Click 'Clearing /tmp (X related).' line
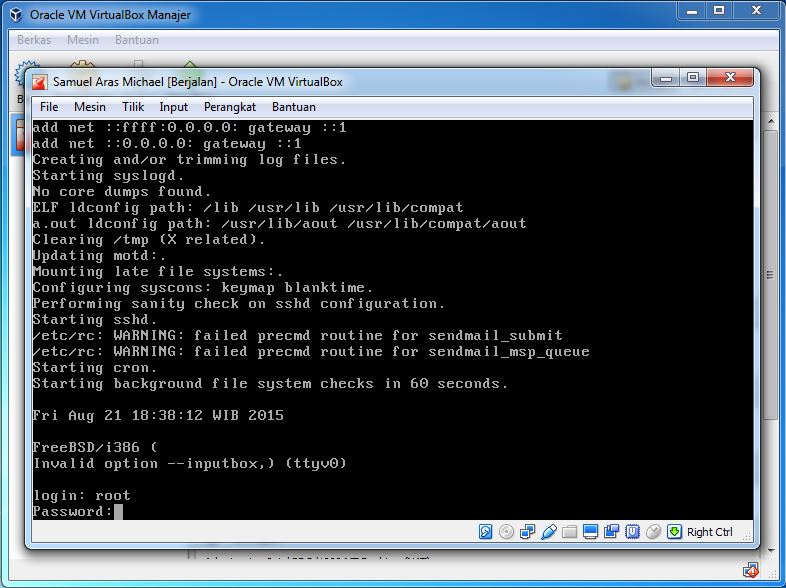 148,240
